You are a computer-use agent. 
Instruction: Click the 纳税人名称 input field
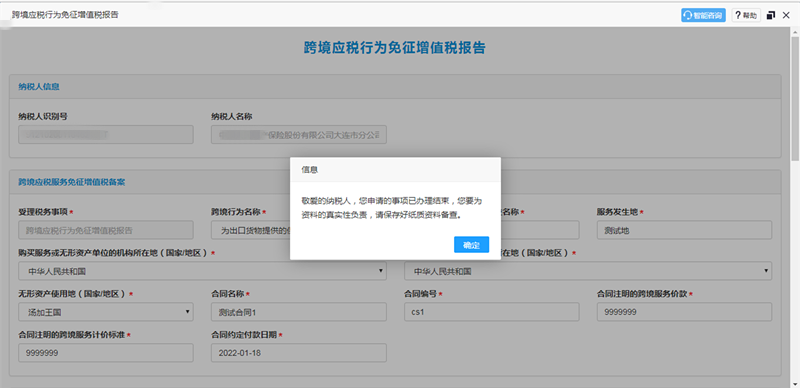(298, 135)
